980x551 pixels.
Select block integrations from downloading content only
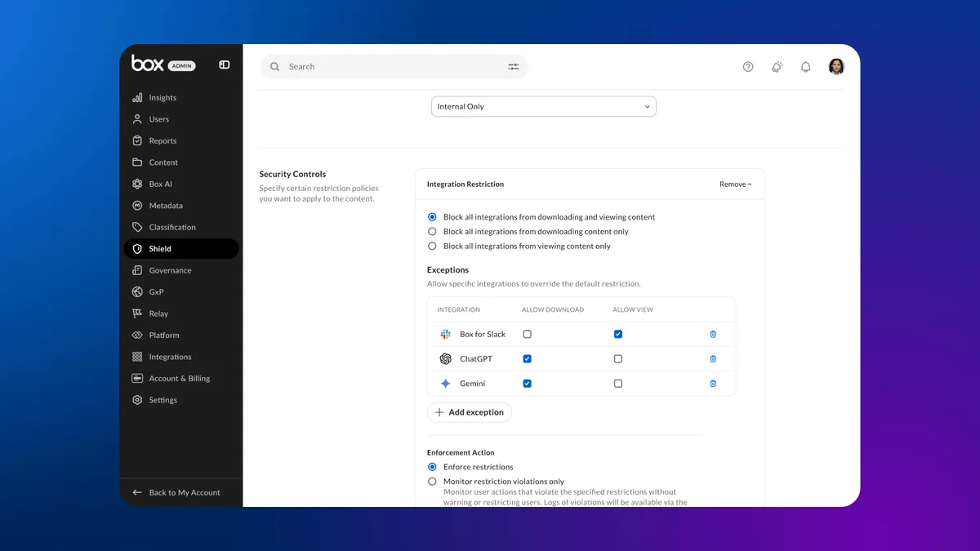tap(432, 232)
